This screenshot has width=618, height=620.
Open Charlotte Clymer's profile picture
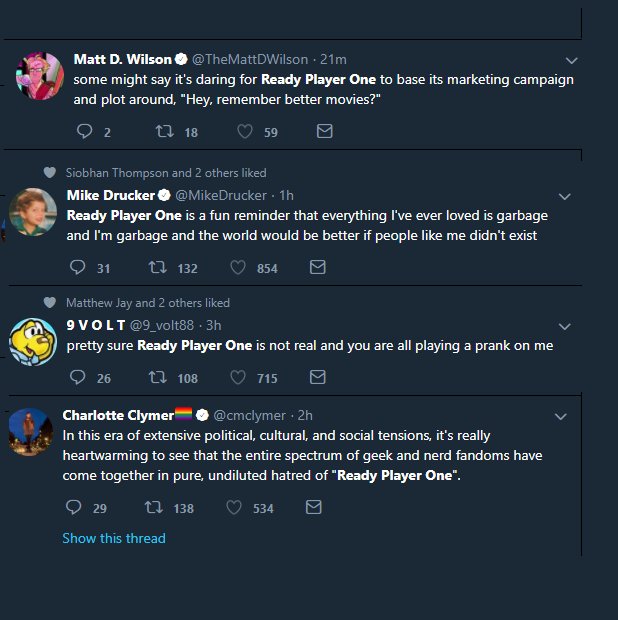coord(30,431)
